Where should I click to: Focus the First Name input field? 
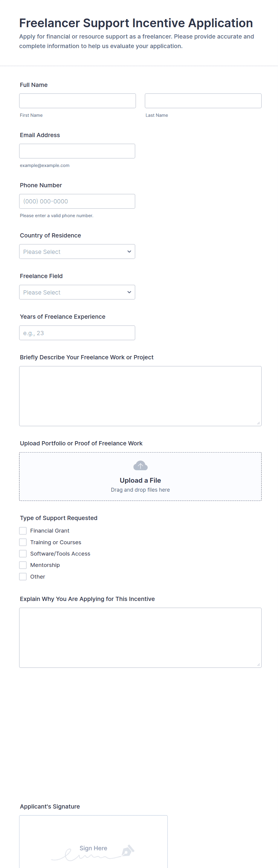click(x=78, y=101)
